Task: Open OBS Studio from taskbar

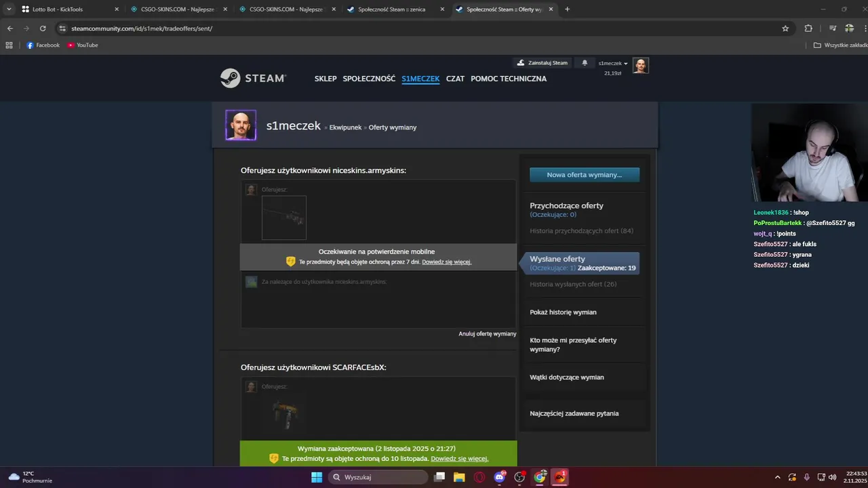Action: click(x=519, y=477)
